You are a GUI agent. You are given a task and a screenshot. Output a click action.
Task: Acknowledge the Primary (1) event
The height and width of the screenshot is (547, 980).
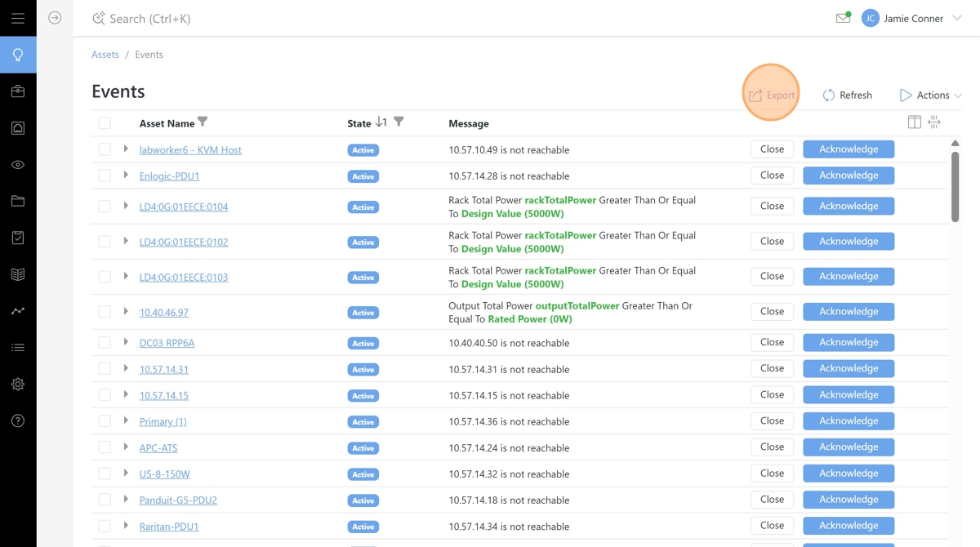[848, 421]
